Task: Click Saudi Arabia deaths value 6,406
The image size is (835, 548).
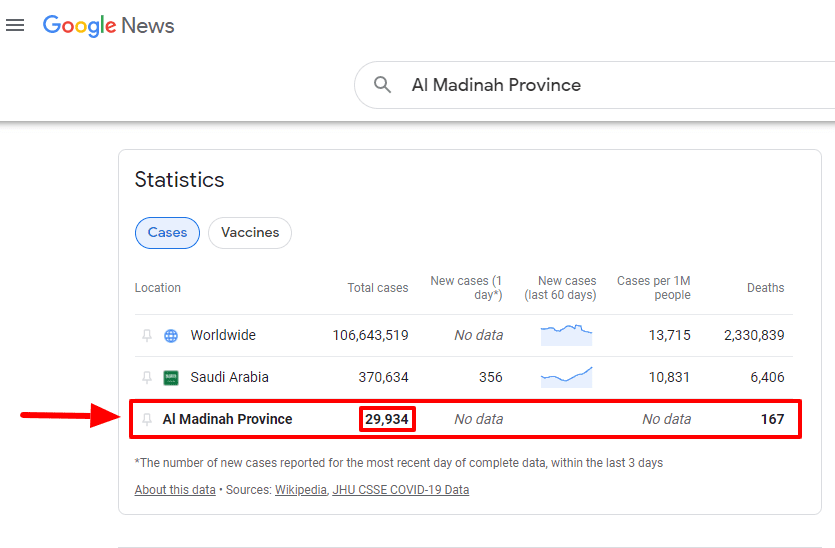Action: [x=767, y=377]
